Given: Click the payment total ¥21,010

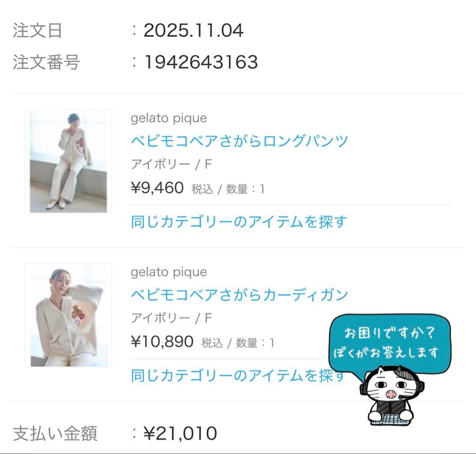Looking at the screenshot, I should coord(180,433).
